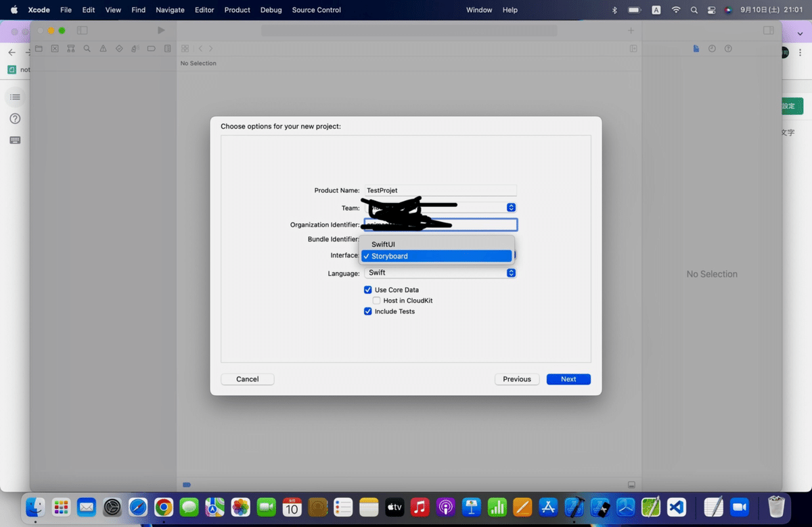The height and width of the screenshot is (527, 812).
Task: Go forward with the editor's right chevron
Action: (x=210, y=49)
